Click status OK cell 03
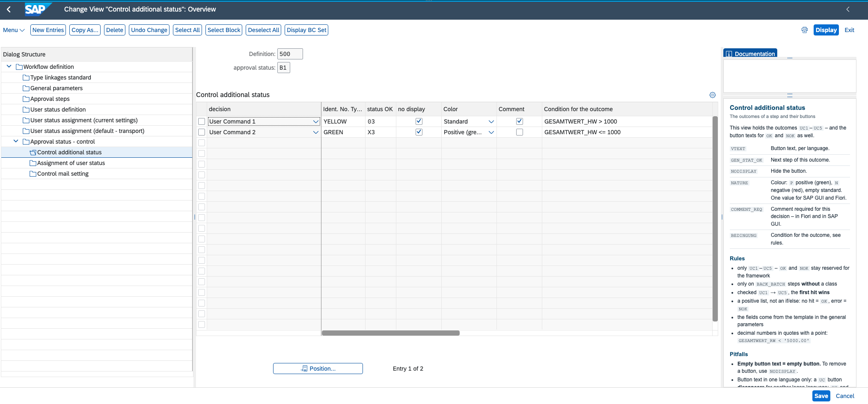The height and width of the screenshot is (404, 868). [380, 121]
